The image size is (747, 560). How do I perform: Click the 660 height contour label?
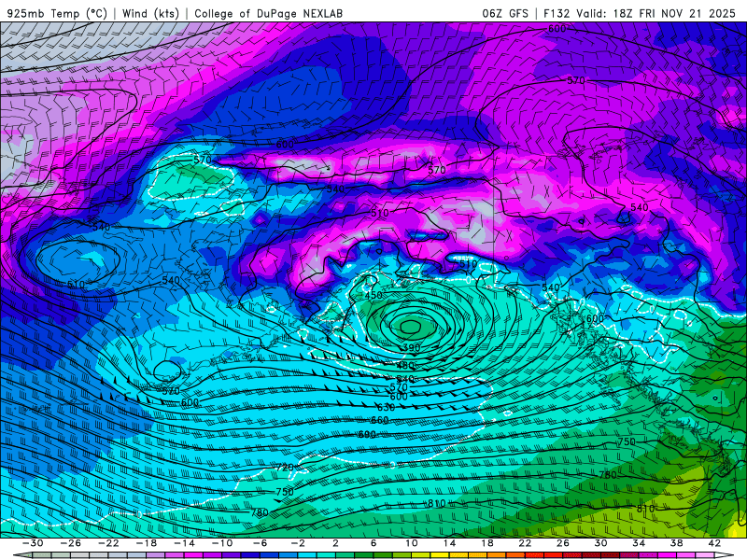[x=379, y=421]
